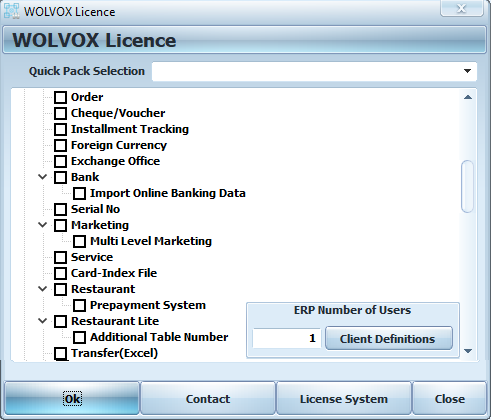Image resolution: width=491 pixels, height=420 pixels.
Task: Enable the Order module checkbox
Action: 60,97
